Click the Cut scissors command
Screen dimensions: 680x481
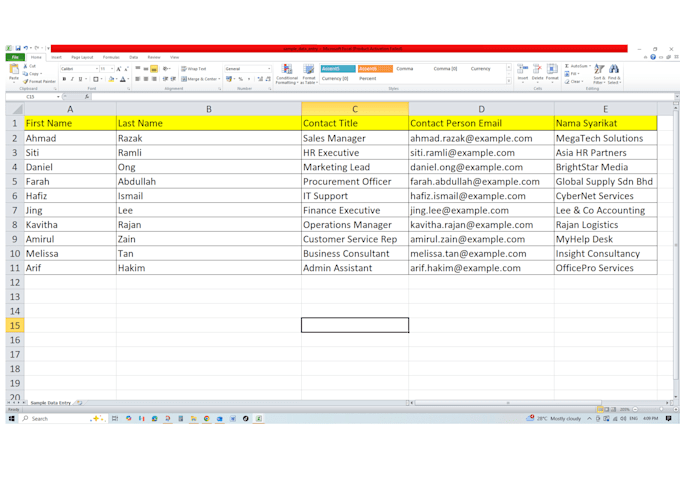coord(30,66)
